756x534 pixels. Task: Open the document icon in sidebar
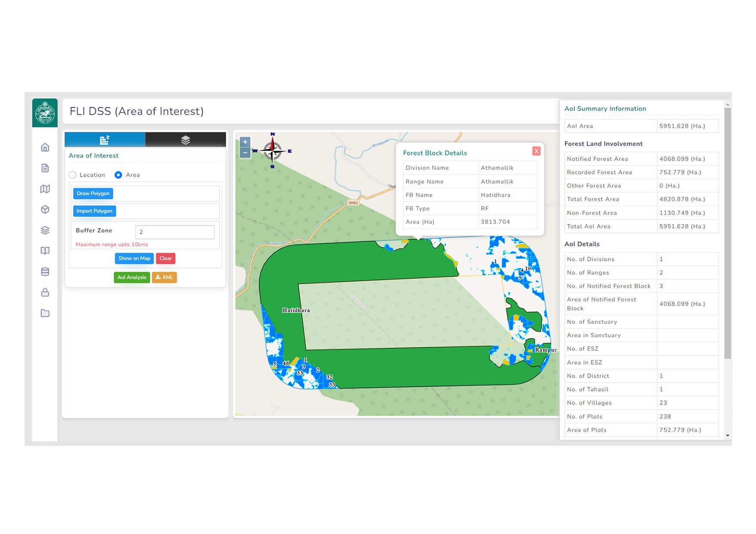(x=45, y=168)
